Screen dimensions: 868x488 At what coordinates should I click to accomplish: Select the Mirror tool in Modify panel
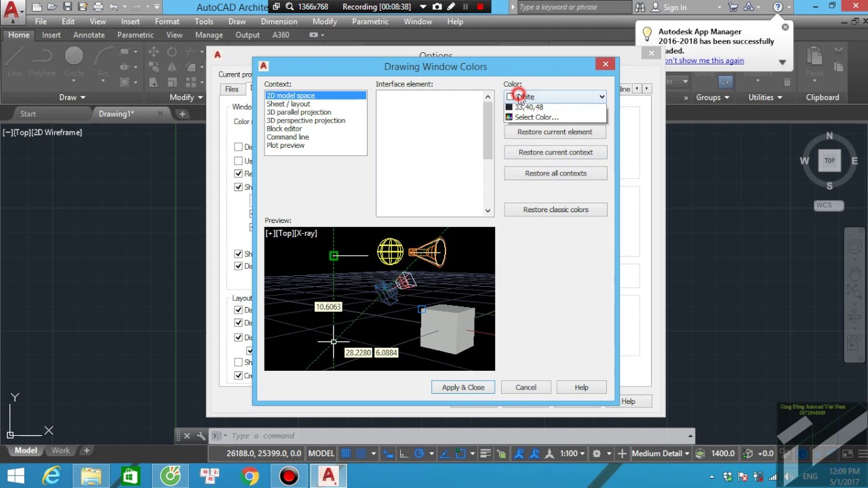click(x=172, y=67)
